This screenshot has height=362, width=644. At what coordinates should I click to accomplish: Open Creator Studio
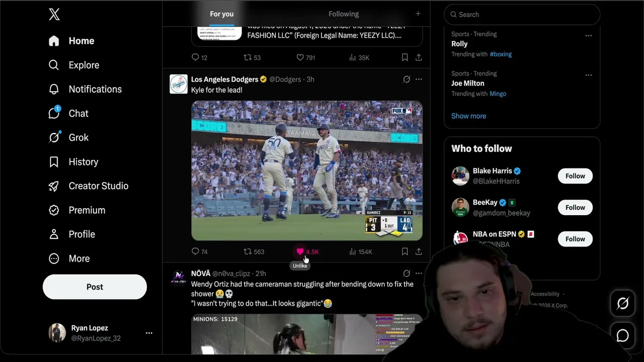click(89, 186)
